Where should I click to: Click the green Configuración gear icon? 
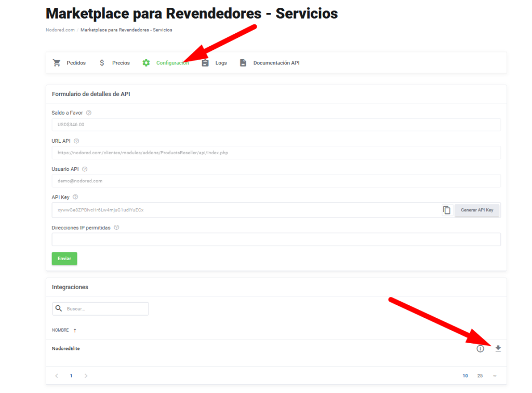(146, 63)
